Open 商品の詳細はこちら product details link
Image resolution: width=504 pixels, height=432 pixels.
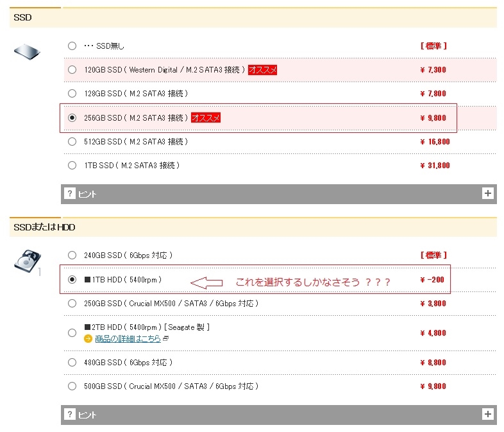coord(128,339)
